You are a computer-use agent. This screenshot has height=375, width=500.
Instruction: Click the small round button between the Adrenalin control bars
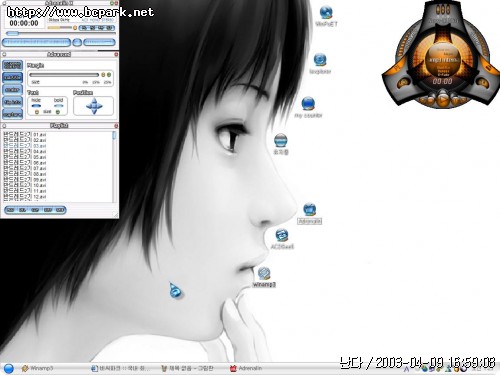point(77,42)
